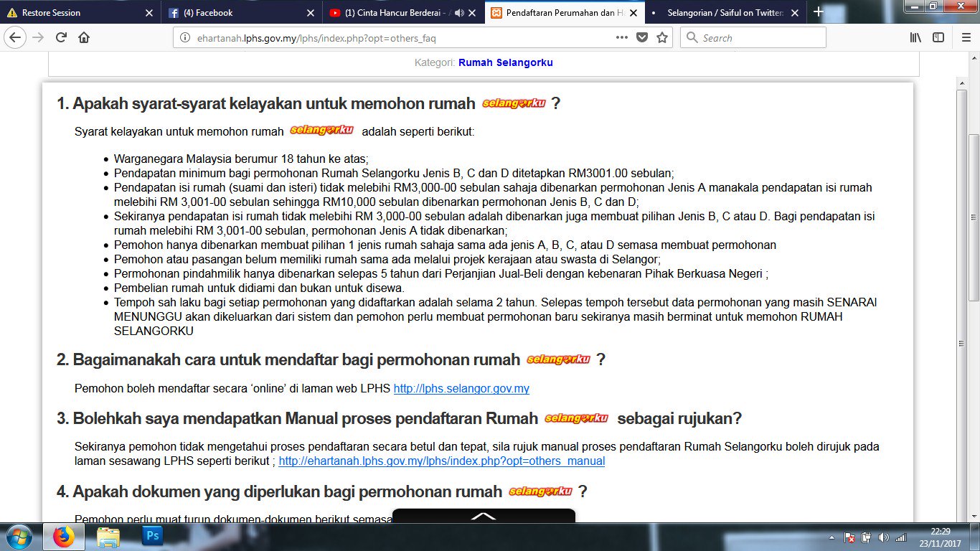Image resolution: width=980 pixels, height=551 pixels.
Task: Click the Selangorku logo in 'Syarat kelayakan' sentence
Action: 322,131
